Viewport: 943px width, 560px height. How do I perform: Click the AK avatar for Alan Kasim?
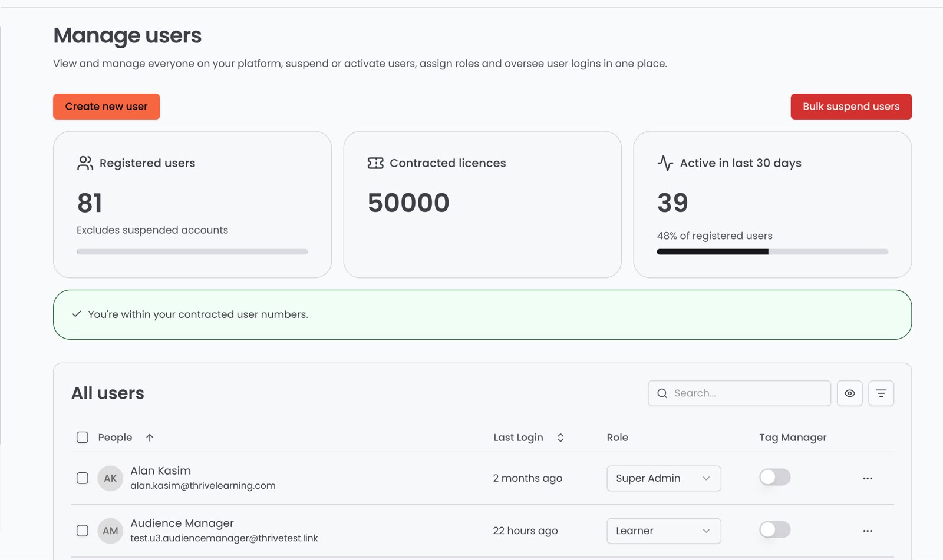[x=110, y=478]
